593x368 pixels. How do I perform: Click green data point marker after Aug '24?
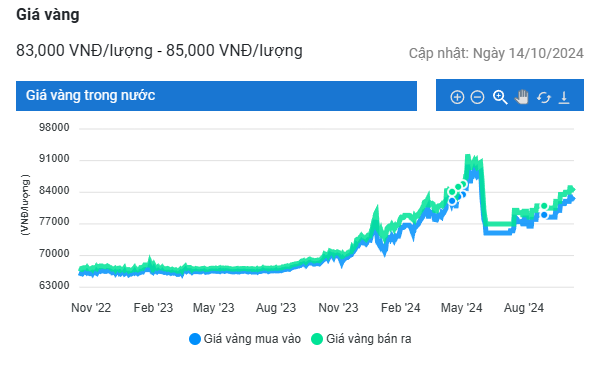pyautogui.click(x=544, y=207)
